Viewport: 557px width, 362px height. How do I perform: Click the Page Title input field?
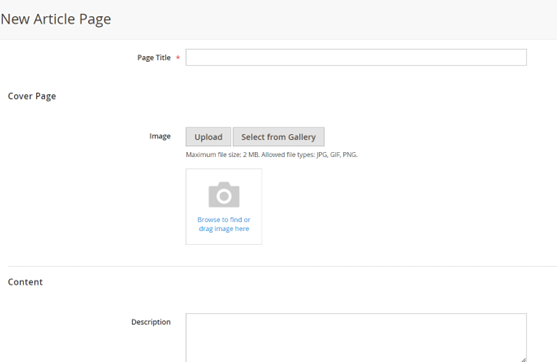[356, 57]
